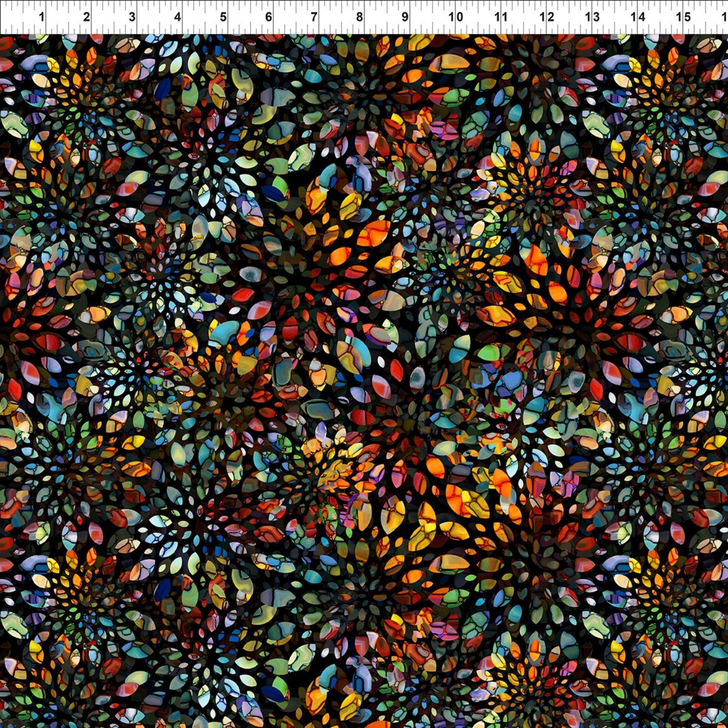Image resolution: width=728 pixels, height=728 pixels.
Task: Click the ruler number 14 label
Action: 638,17
